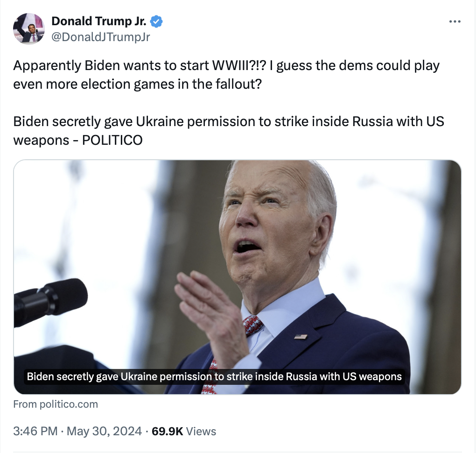Click the round profile avatar picture
476x453 pixels.
click(x=29, y=29)
